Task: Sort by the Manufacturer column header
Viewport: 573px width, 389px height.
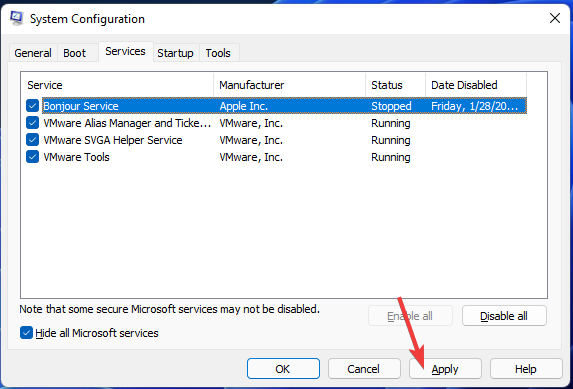Action: (289, 85)
